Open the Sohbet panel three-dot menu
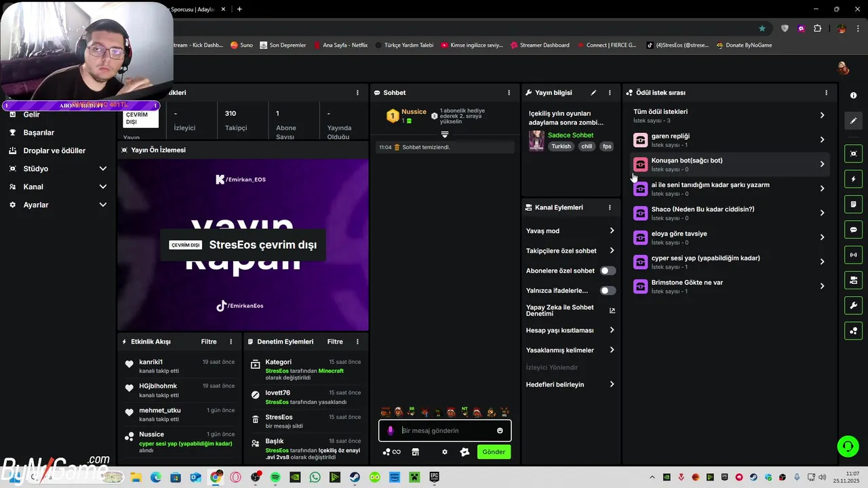Screen dimensions: 868x488 509,93
